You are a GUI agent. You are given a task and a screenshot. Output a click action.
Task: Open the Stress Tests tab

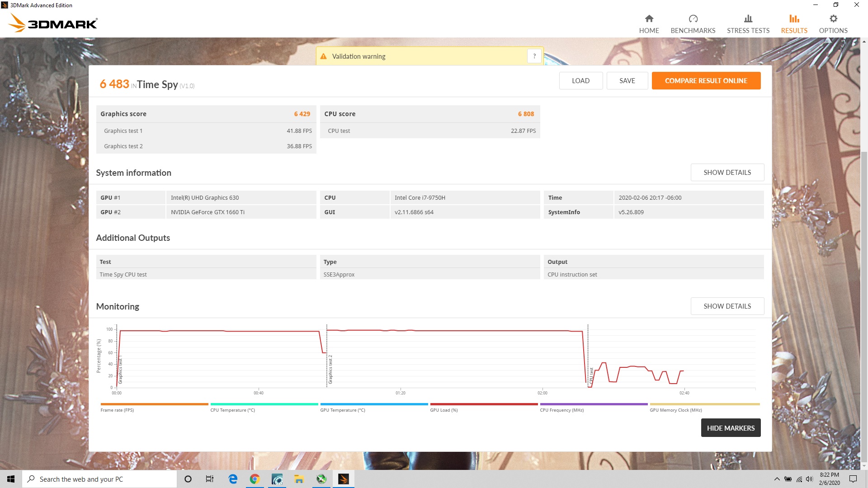coord(748,24)
